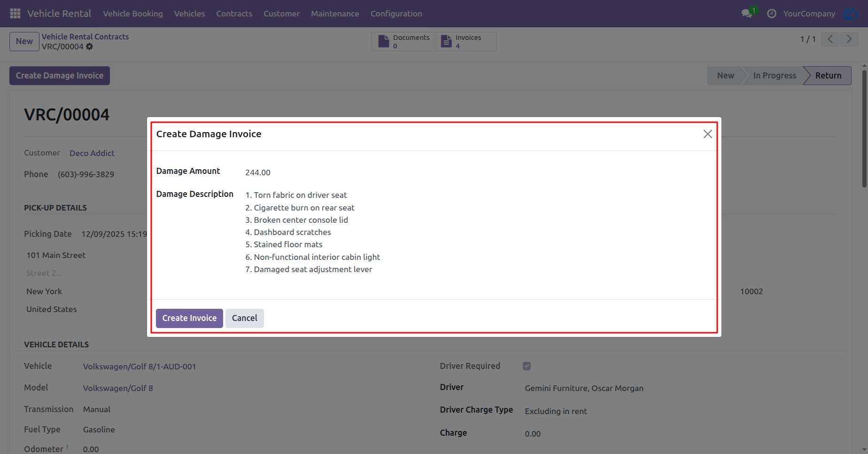This screenshot has width=868, height=454.
Task: Click Create Damage Invoice header button
Action: pyautogui.click(x=60, y=76)
